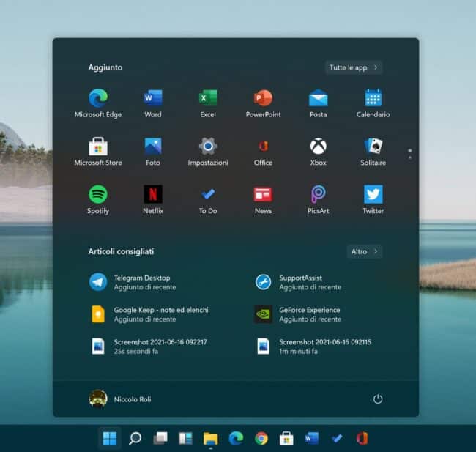Viewport: 476px width, 452px height.
Task: Open Microsoft Edge from pinned apps
Action: [98, 103]
